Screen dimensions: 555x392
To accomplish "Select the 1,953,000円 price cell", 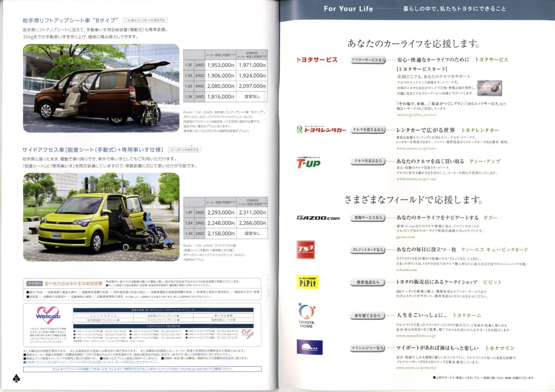I will [x=221, y=65].
